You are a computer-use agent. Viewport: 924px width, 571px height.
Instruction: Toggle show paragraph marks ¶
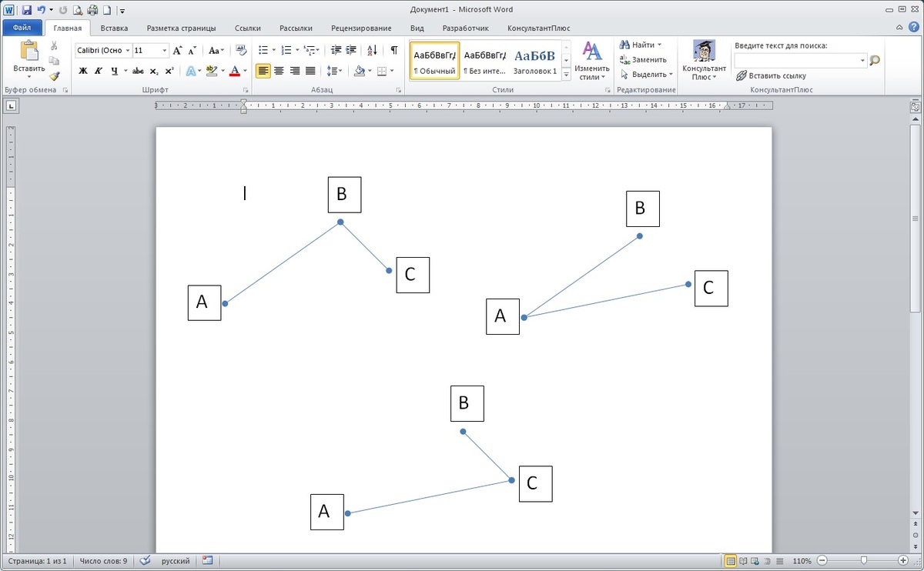pyautogui.click(x=394, y=50)
